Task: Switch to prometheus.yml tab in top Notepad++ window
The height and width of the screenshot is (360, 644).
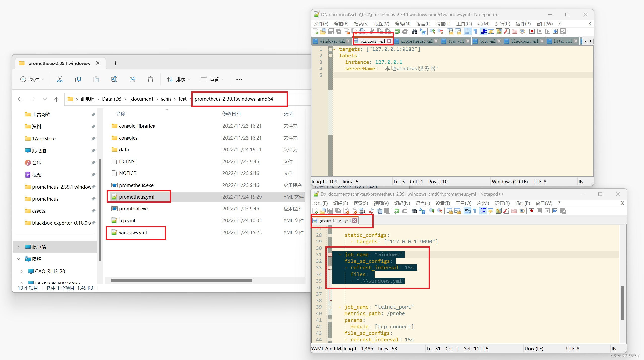Action: [416, 41]
